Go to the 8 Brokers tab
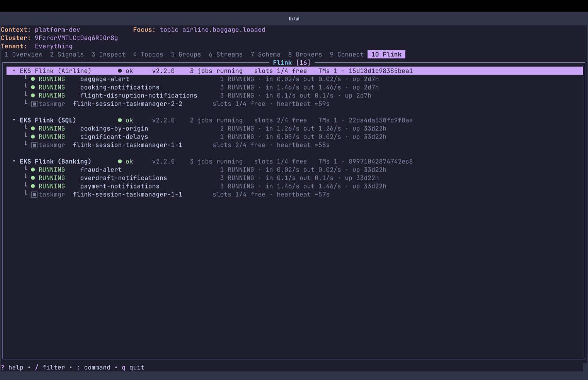588x380 pixels. coord(305,54)
